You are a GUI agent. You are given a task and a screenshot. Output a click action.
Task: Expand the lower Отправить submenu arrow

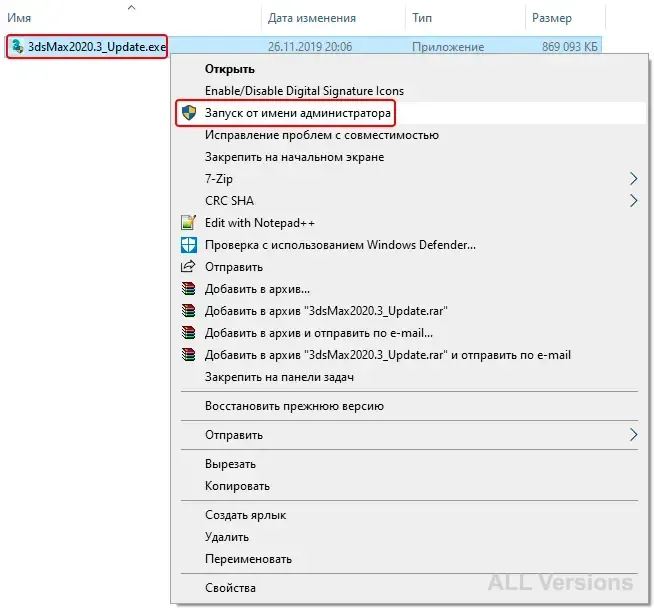(634, 435)
